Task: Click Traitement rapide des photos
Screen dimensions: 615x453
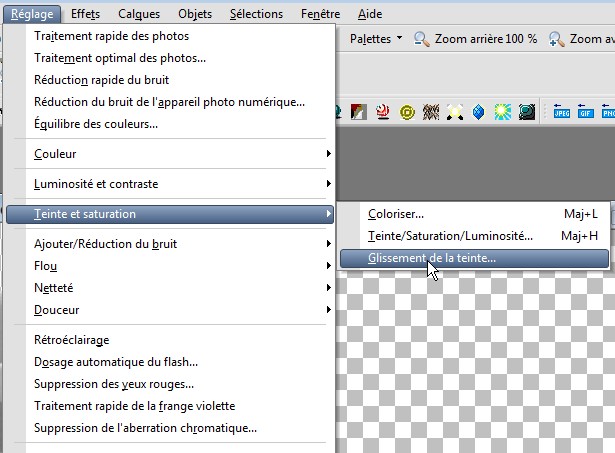Action: (111, 36)
